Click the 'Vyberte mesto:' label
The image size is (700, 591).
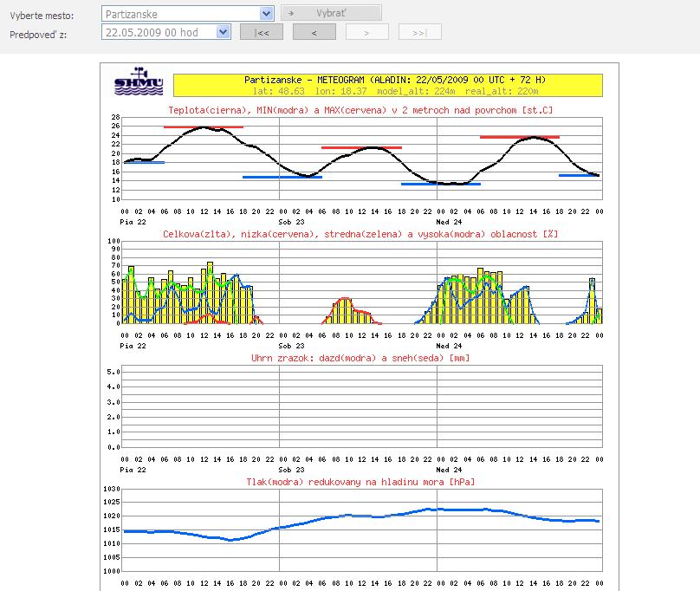(x=42, y=16)
